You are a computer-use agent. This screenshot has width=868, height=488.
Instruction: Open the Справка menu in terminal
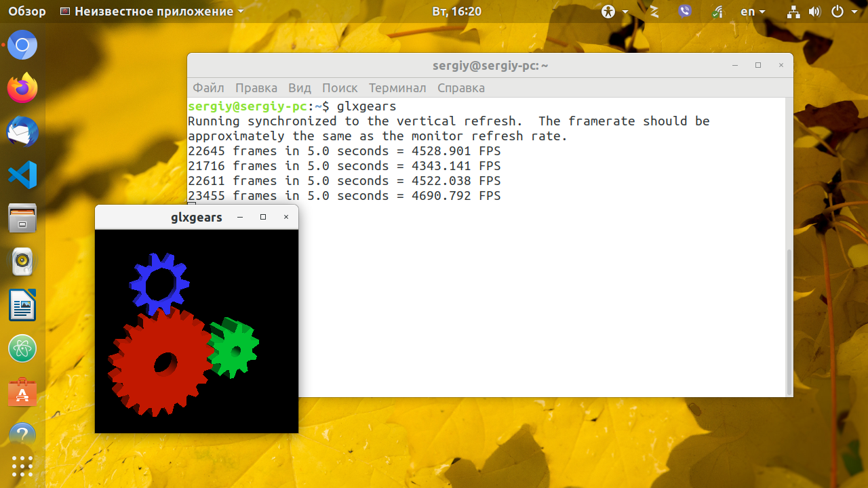pyautogui.click(x=461, y=88)
